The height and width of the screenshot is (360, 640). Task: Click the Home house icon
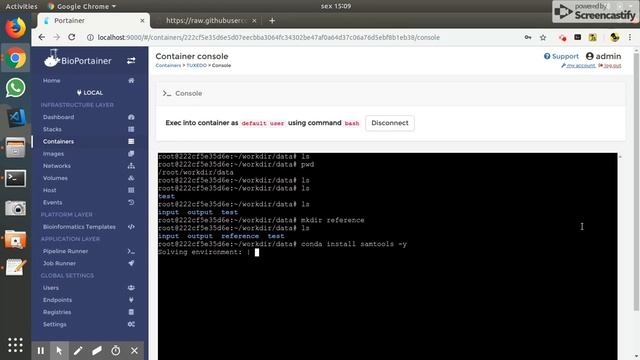tap(131, 80)
